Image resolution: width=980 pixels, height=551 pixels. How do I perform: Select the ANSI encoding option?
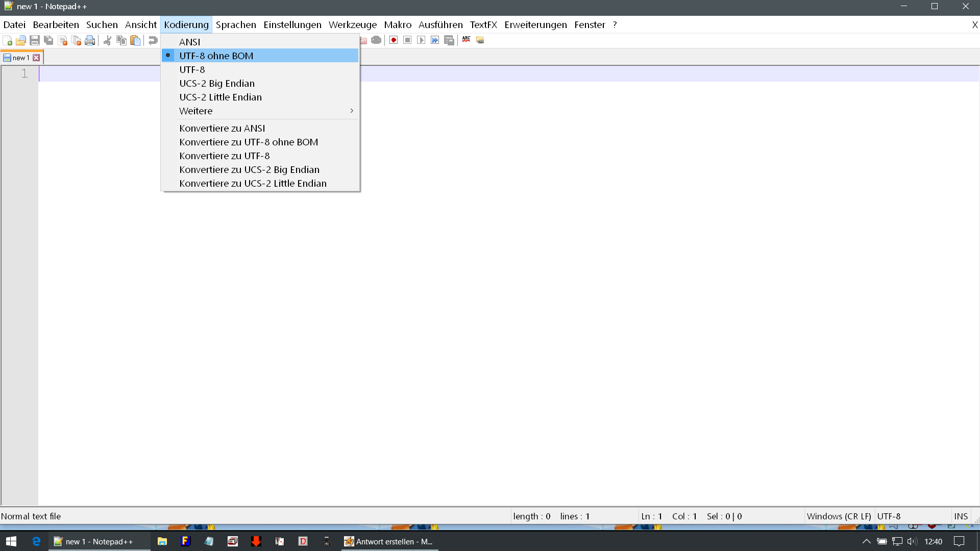tap(189, 42)
